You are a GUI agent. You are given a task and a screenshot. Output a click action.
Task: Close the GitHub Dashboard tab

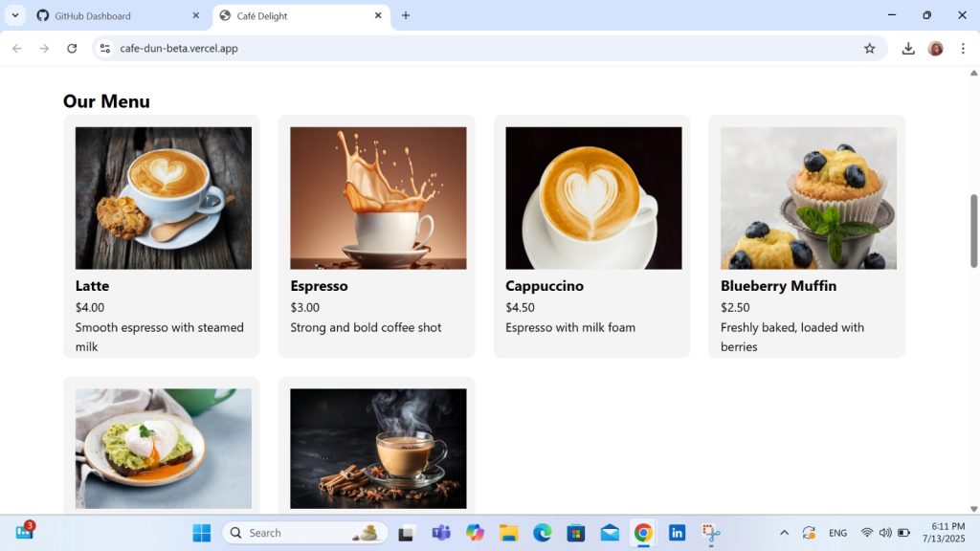coord(195,16)
